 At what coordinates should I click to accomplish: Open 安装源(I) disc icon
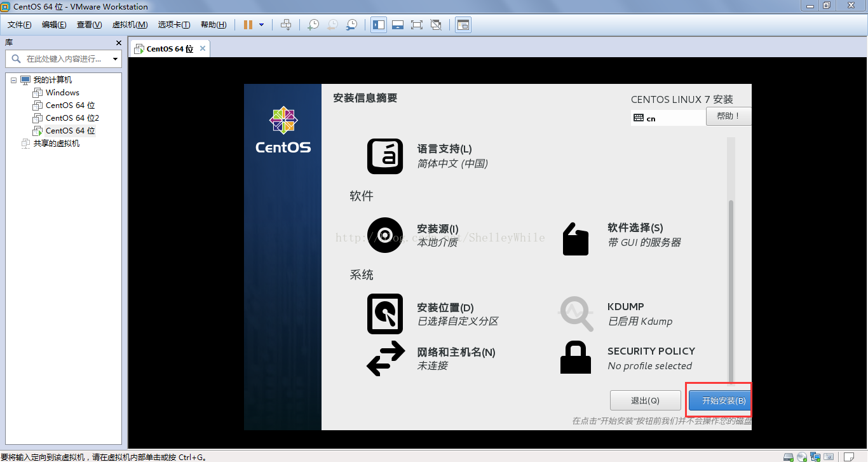(x=385, y=235)
